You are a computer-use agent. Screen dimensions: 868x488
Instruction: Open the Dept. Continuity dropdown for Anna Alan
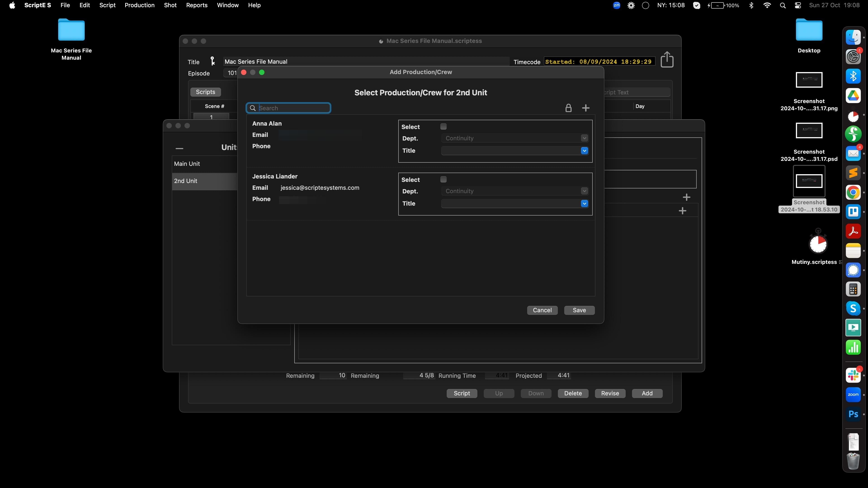click(x=584, y=138)
